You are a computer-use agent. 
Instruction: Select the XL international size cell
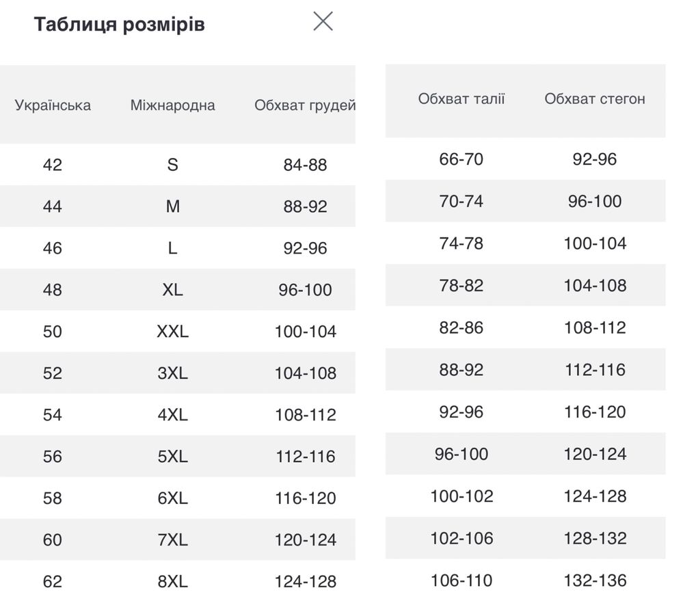point(172,290)
